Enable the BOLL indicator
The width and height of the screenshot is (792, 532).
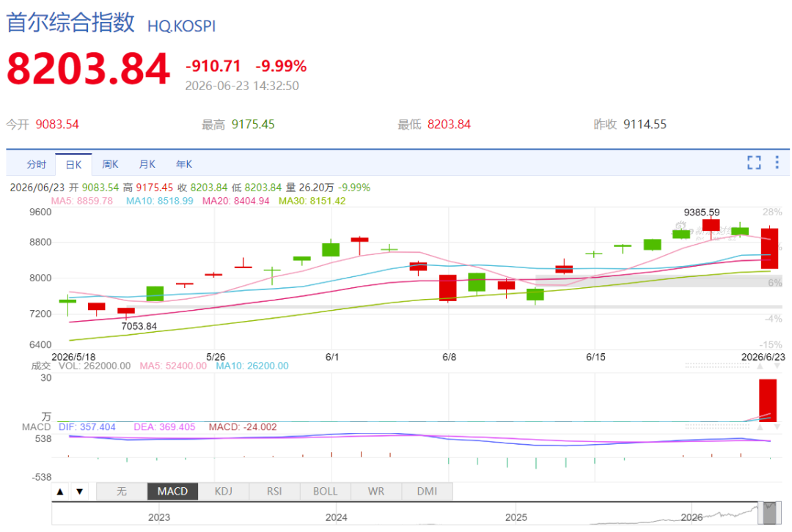tap(326, 492)
